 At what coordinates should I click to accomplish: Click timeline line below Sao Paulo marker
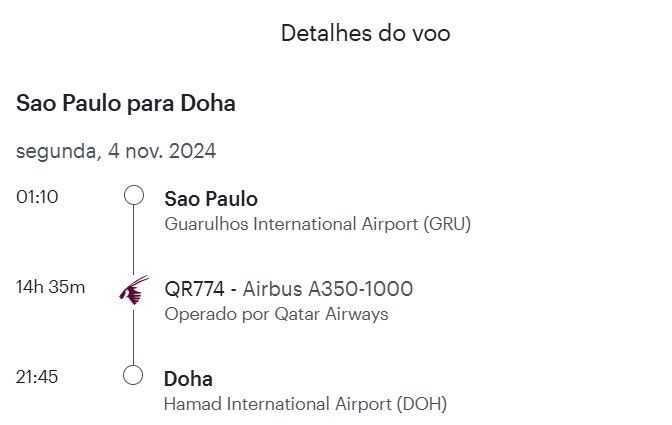click(x=134, y=238)
